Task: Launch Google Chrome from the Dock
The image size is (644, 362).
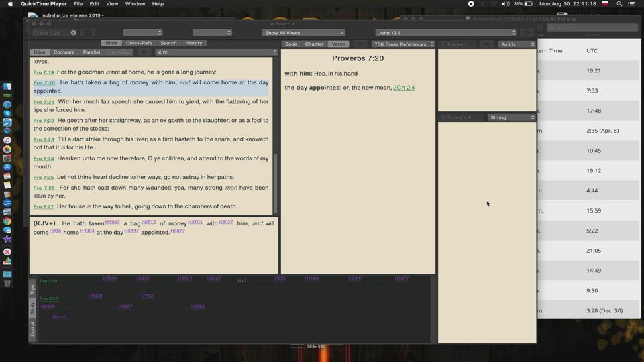Action: (7, 221)
